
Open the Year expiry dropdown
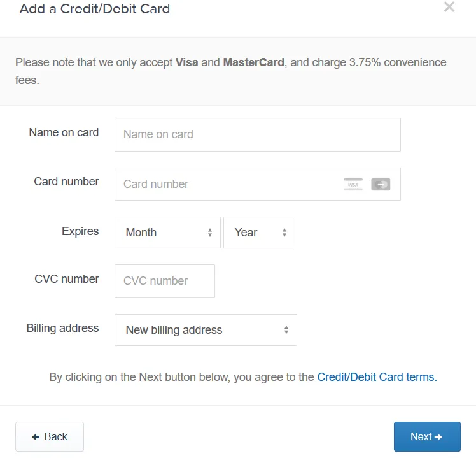point(259,233)
